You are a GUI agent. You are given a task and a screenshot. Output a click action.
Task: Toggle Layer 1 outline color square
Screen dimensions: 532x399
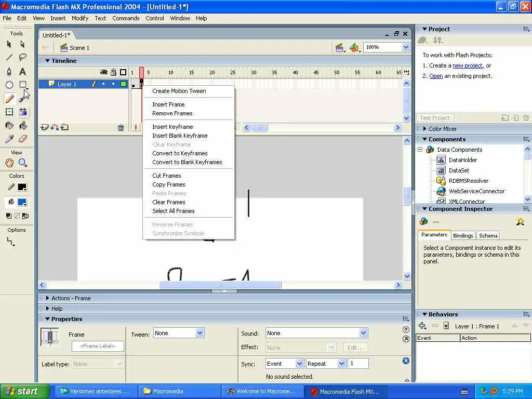point(124,84)
